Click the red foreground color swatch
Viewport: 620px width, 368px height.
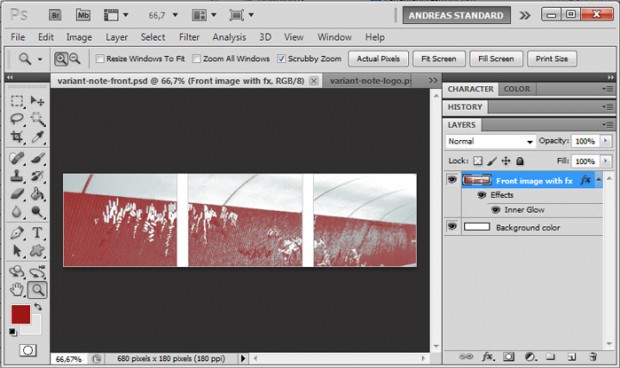tap(21, 314)
